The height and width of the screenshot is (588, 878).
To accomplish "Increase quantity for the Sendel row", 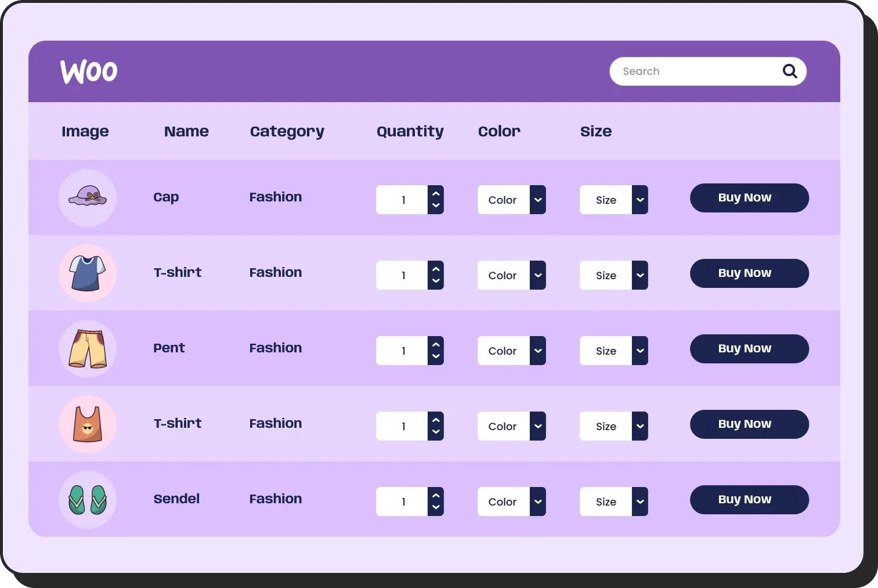I will point(436,496).
